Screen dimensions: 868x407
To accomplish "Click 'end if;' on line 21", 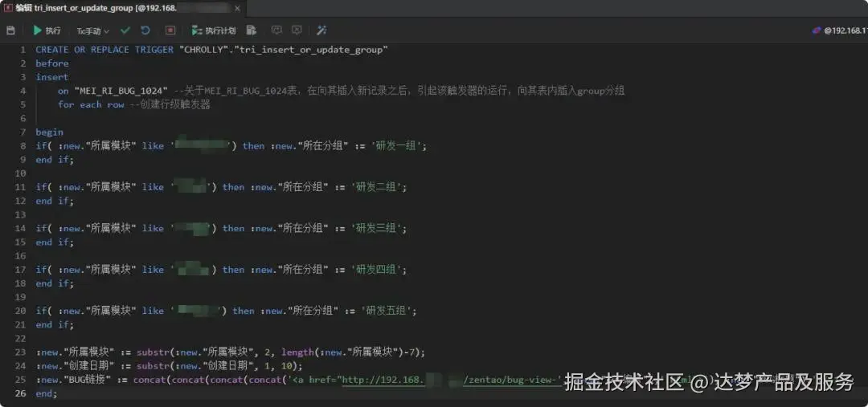I will tap(55, 324).
